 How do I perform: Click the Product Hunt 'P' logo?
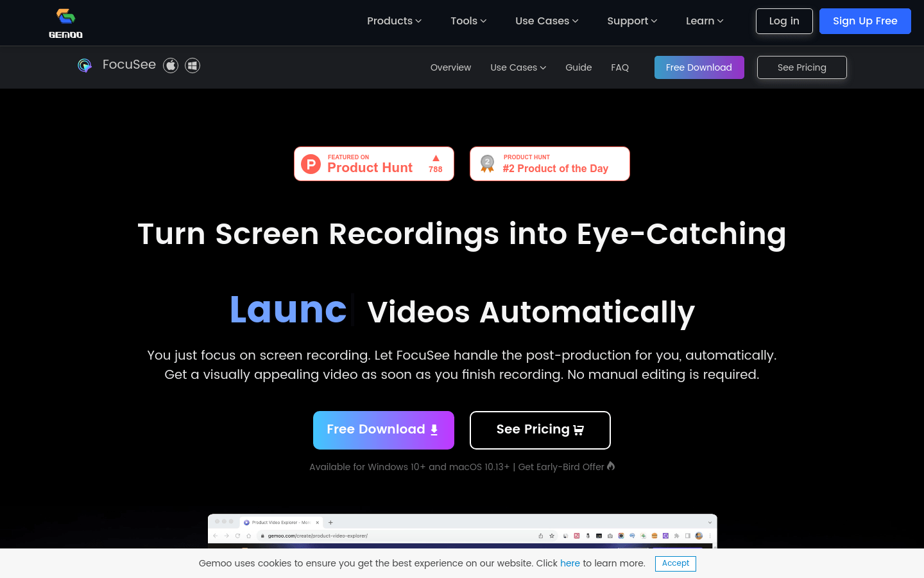click(x=311, y=164)
